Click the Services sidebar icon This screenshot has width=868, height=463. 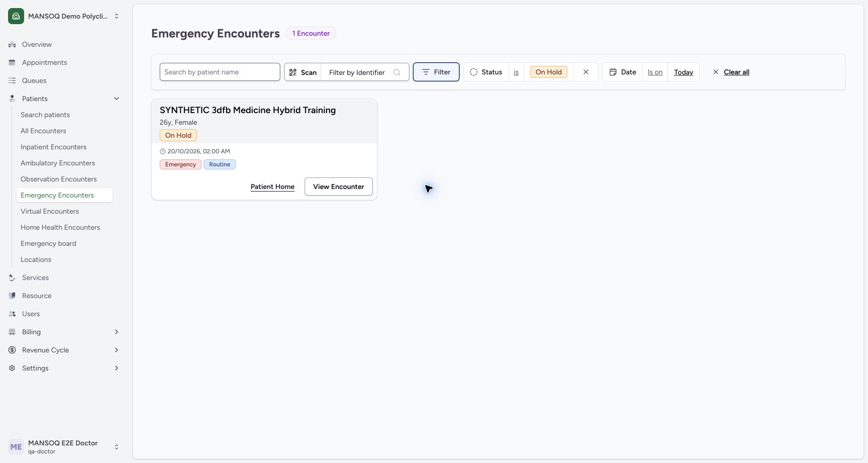click(x=12, y=277)
